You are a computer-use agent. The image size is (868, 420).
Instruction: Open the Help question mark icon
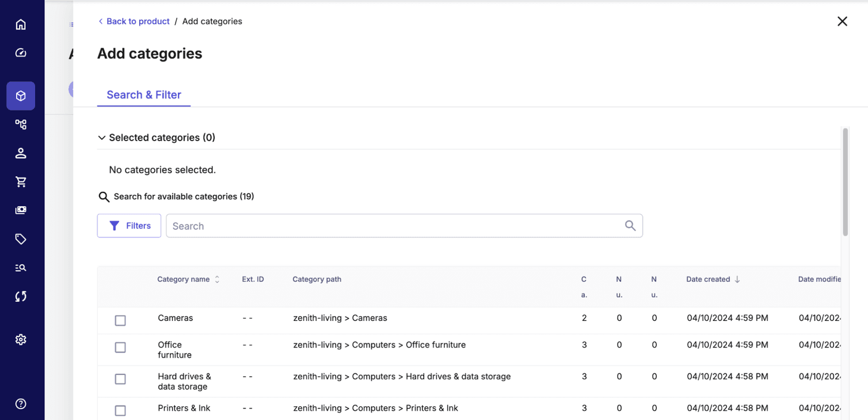[21, 403]
